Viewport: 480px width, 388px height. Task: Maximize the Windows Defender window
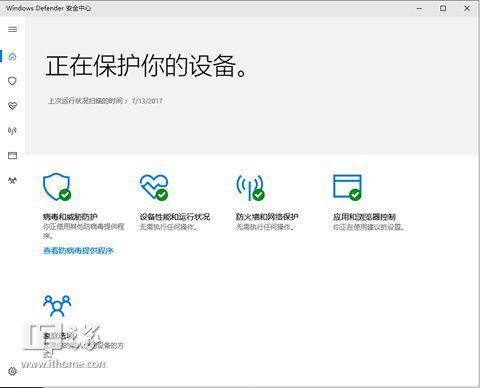click(443, 8)
